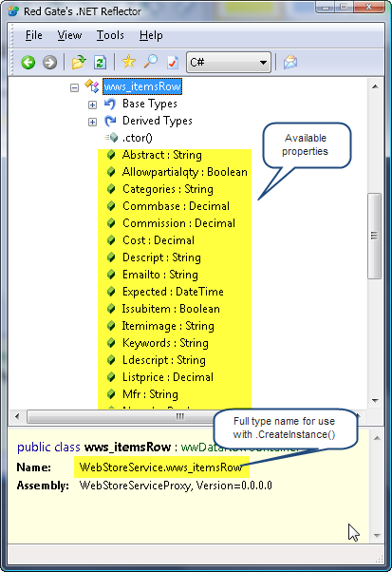This screenshot has width=392, height=572.
Task: Click the property icon next to Keywords
Action: [111, 343]
